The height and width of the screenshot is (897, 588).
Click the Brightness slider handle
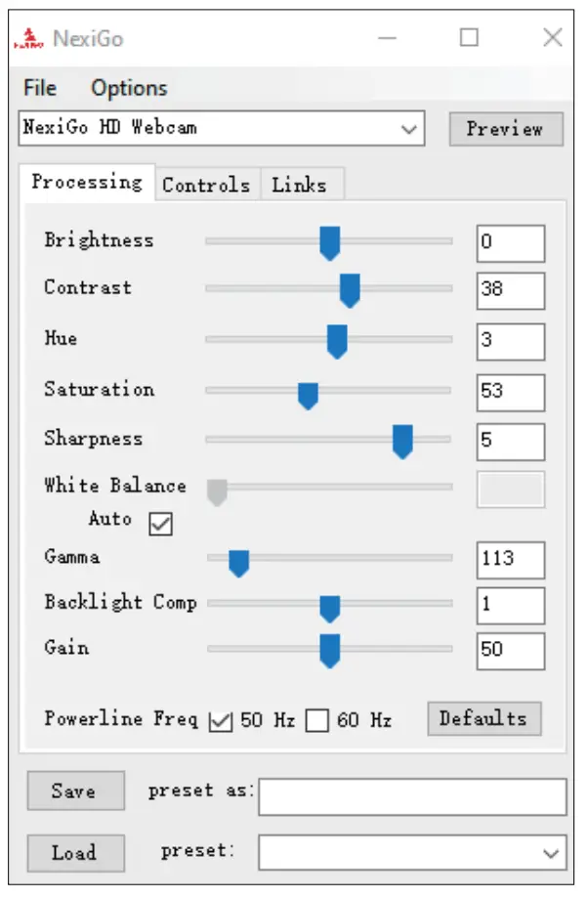click(329, 241)
